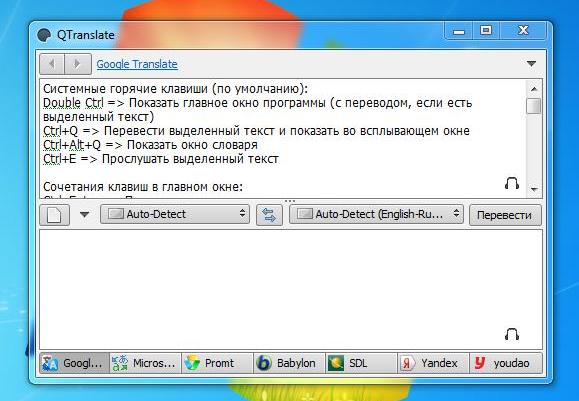Listen to source text via headphones icon
Viewport: 579px width, 401px height.
tap(512, 183)
